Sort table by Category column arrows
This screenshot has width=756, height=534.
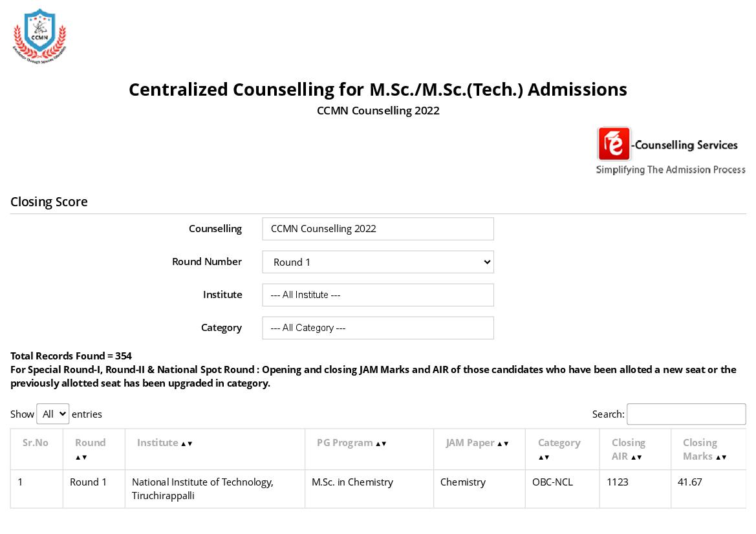point(545,457)
